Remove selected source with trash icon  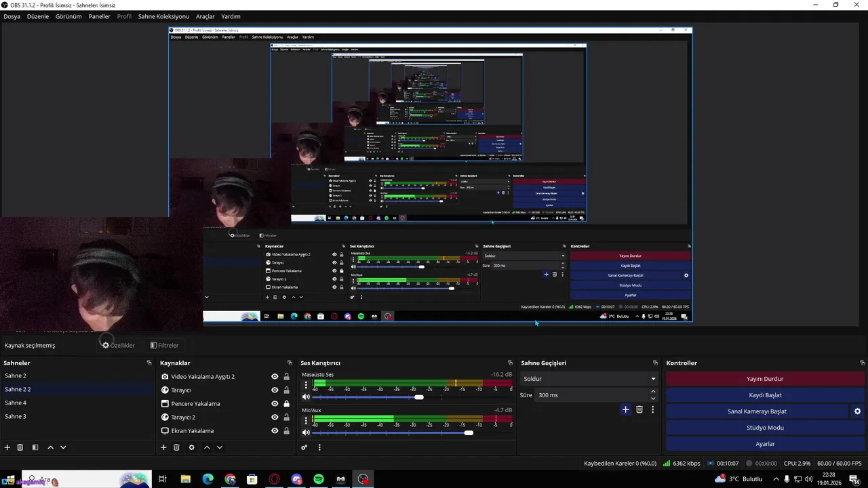point(176,447)
